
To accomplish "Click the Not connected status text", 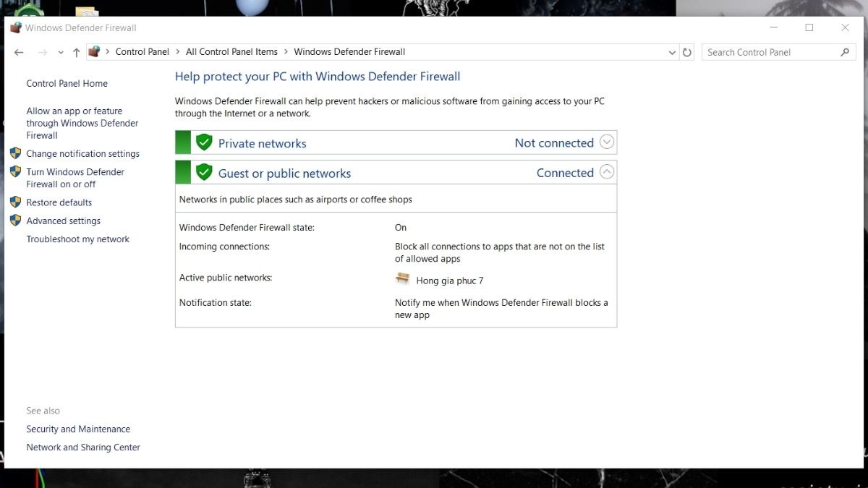I will point(554,143).
